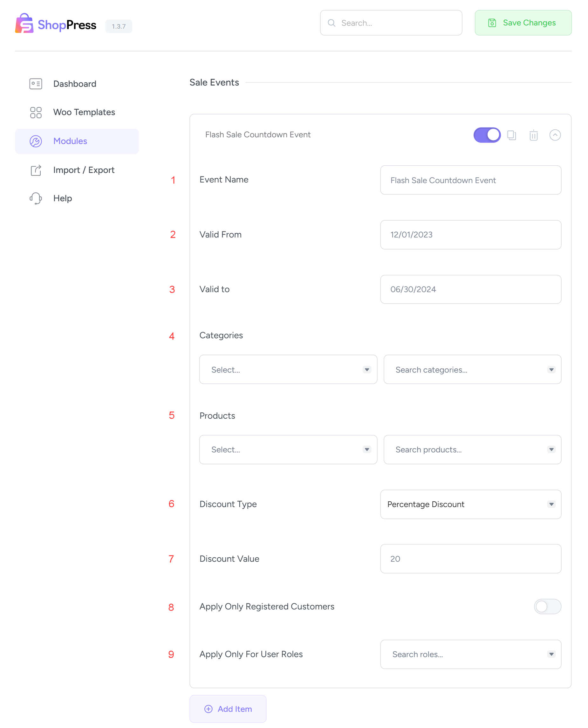
Task: Open the Modules menu item
Action: coord(70,141)
